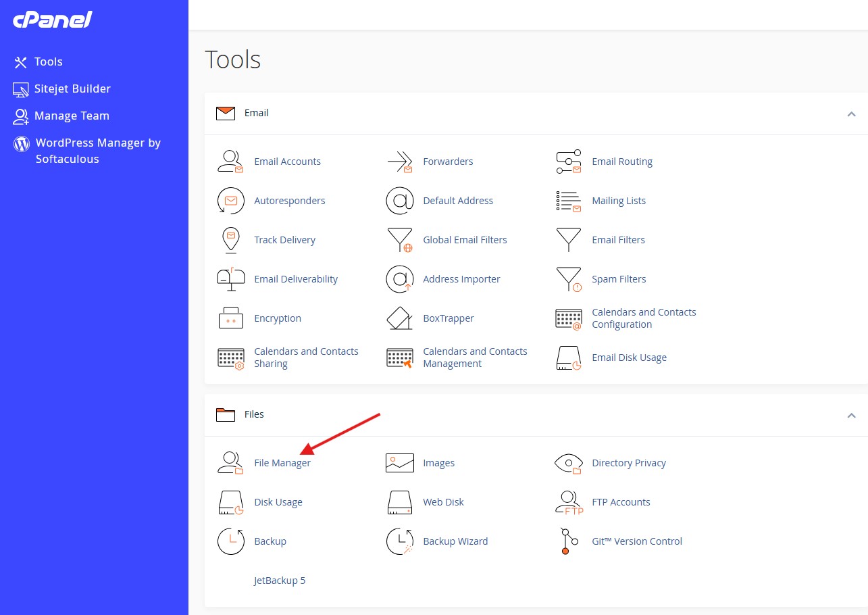Click the Address Importer icon
The height and width of the screenshot is (615, 868).
point(399,279)
